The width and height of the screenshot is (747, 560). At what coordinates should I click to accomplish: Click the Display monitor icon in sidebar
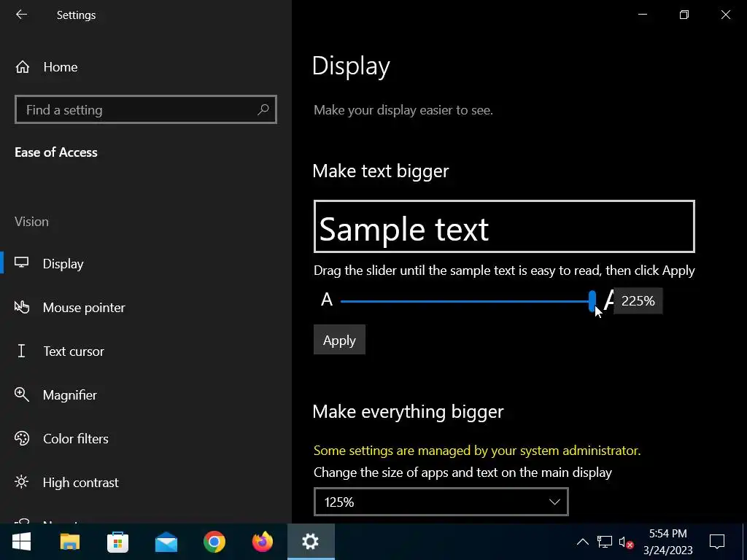tap(21, 262)
